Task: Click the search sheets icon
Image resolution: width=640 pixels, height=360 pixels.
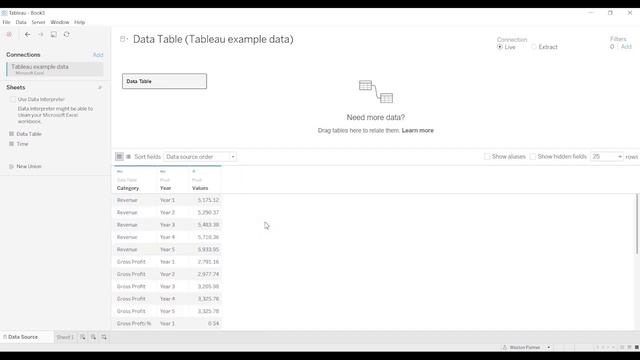Action: pos(100,88)
